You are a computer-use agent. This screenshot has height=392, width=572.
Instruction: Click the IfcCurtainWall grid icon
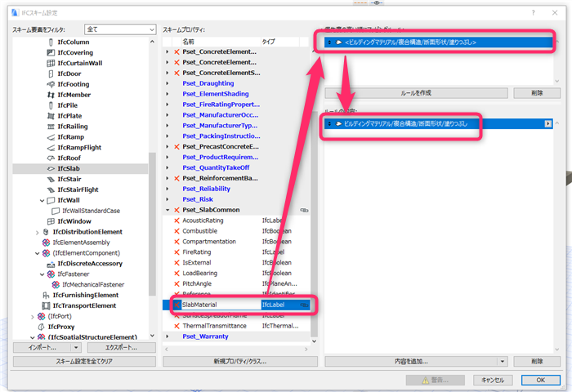(x=51, y=63)
